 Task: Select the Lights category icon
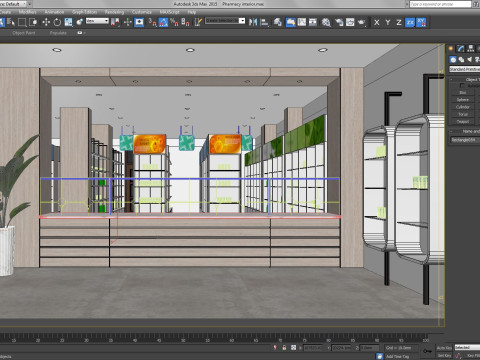pyautogui.click(x=469, y=60)
